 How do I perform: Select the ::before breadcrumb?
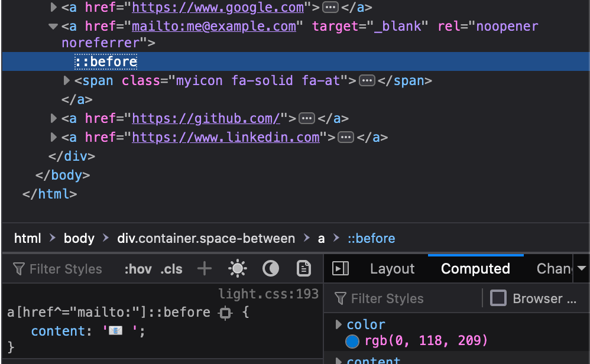(x=371, y=238)
